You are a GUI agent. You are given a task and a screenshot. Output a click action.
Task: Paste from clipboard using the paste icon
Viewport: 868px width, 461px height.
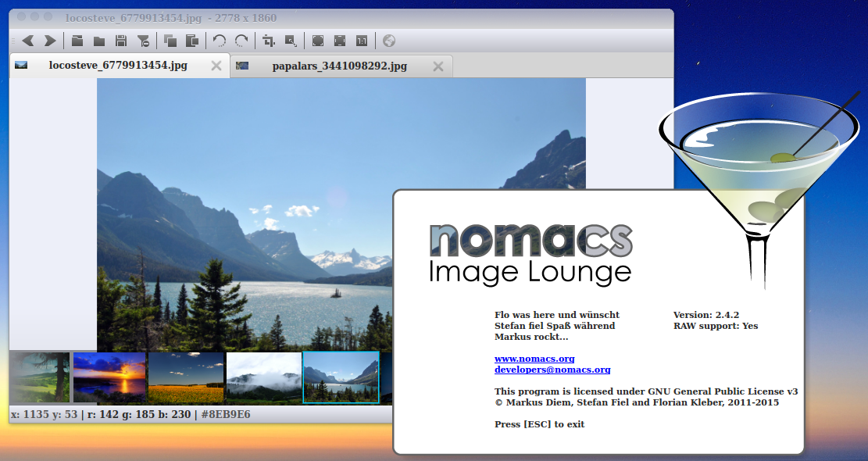tap(192, 41)
